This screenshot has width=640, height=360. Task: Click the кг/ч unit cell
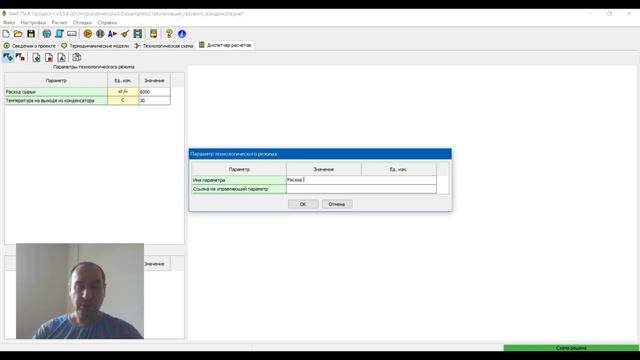coord(123,92)
